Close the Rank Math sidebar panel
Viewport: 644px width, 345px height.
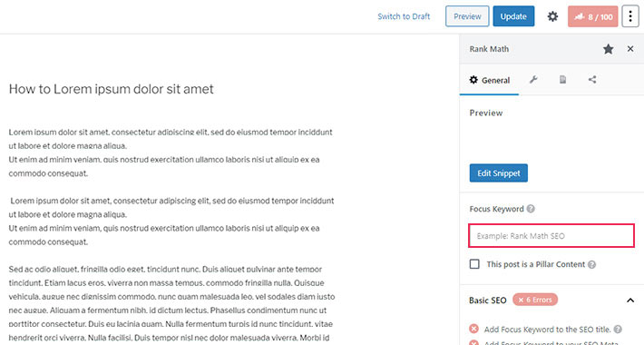pos(630,49)
